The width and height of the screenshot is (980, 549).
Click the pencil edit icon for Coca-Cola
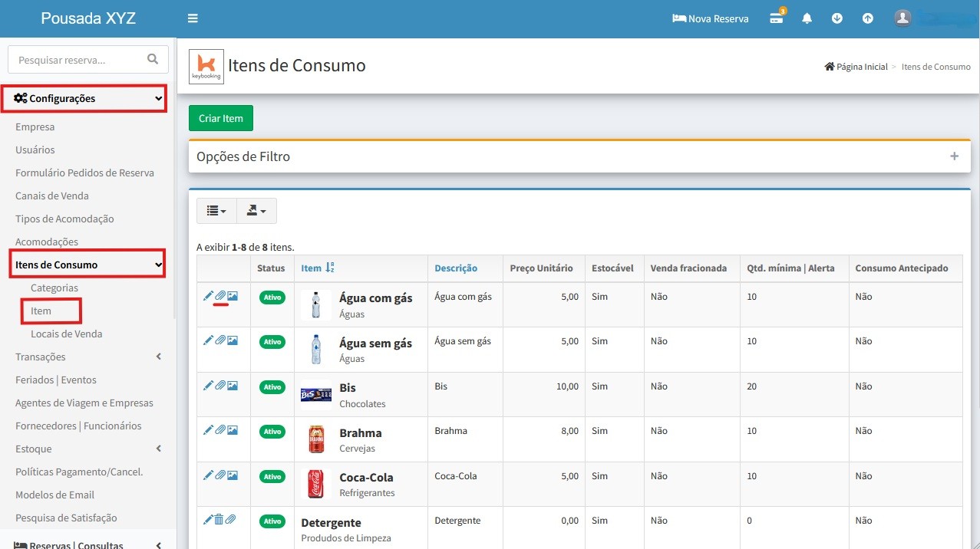[x=208, y=475]
